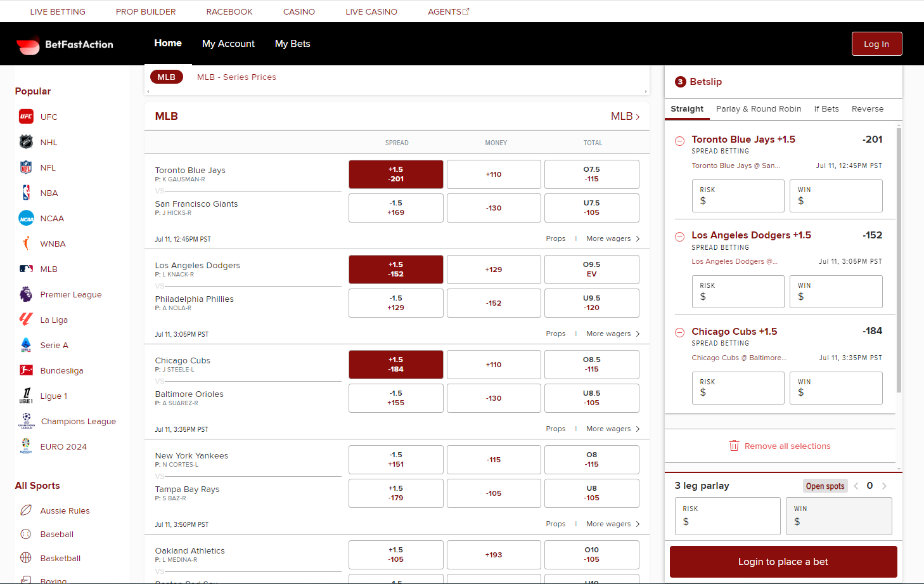Select the Baseball icon under All Sports
The image size is (924, 584).
pyautogui.click(x=26, y=534)
